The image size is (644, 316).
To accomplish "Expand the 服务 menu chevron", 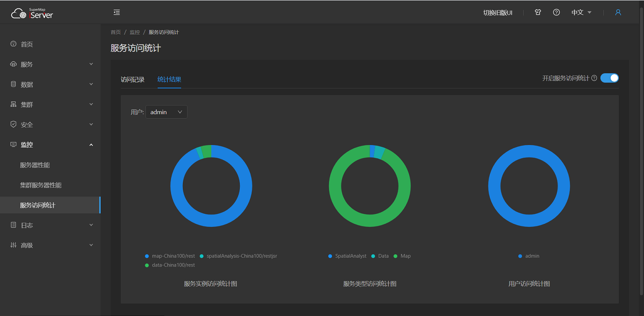I will tap(91, 64).
